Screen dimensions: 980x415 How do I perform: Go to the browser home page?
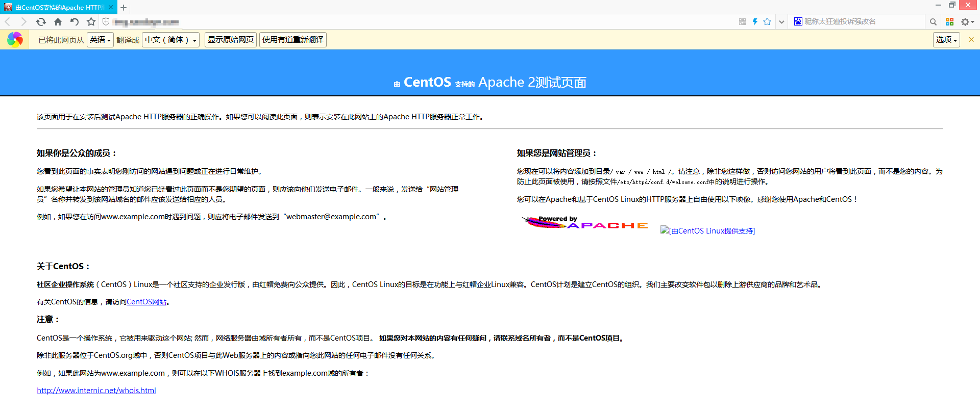58,22
